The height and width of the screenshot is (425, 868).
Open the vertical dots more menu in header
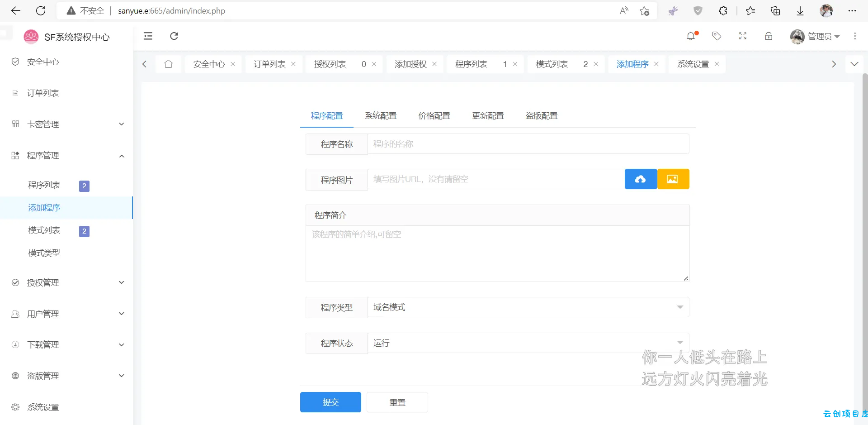[855, 36]
